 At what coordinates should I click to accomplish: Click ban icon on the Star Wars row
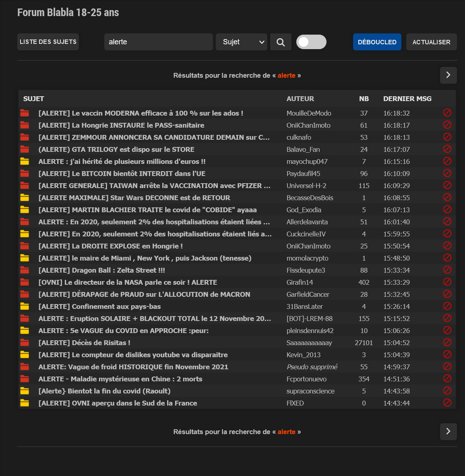[x=447, y=197]
